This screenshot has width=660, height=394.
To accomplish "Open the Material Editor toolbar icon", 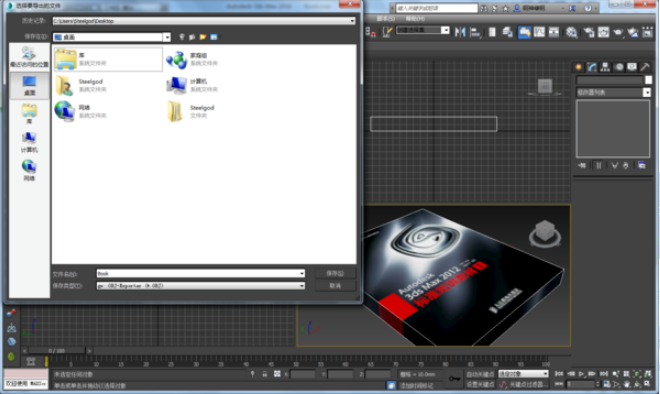I will coord(571,32).
